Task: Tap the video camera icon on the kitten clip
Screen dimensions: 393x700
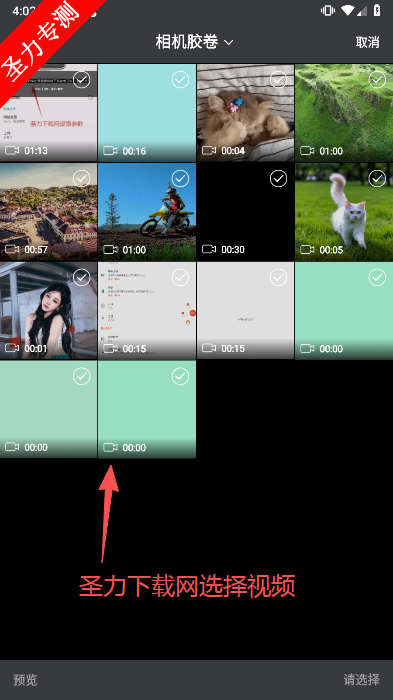Action: click(x=209, y=151)
